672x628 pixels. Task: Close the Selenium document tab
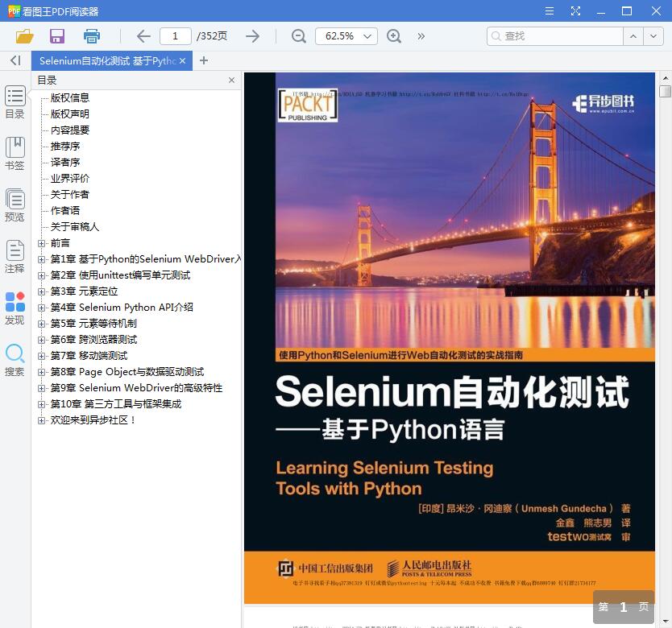(x=183, y=61)
